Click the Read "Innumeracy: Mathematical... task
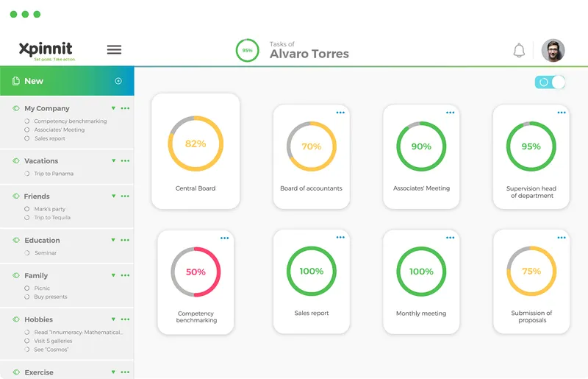The width and height of the screenshot is (588, 379). pos(79,332)
